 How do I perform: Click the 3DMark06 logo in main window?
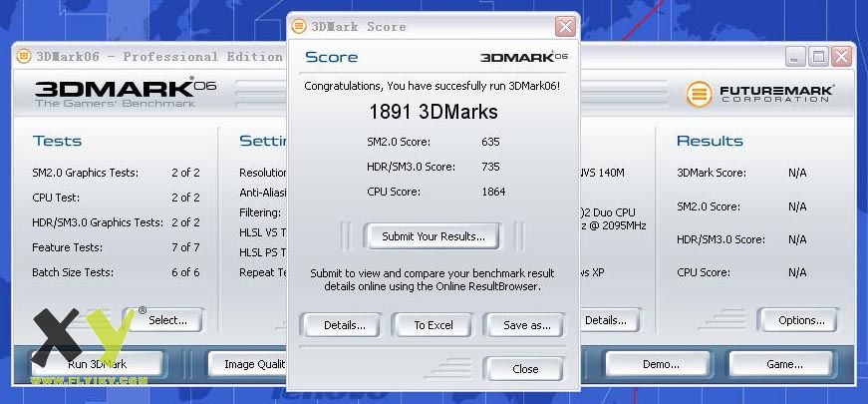point(126,93)
